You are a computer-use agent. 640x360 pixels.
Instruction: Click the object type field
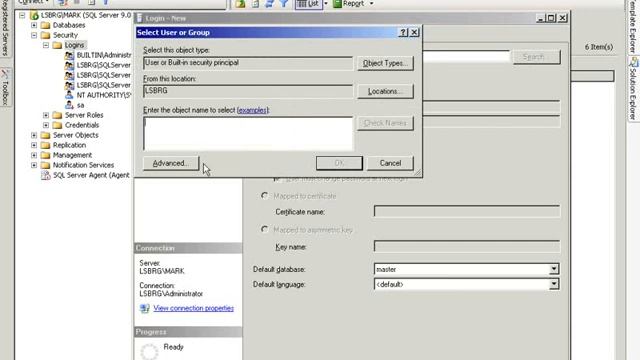(x=248, y=63)
